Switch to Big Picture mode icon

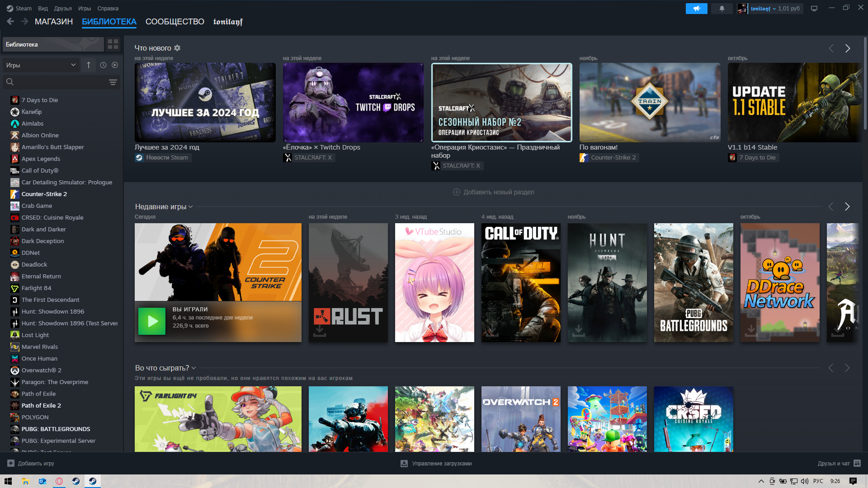click(814, 9)
